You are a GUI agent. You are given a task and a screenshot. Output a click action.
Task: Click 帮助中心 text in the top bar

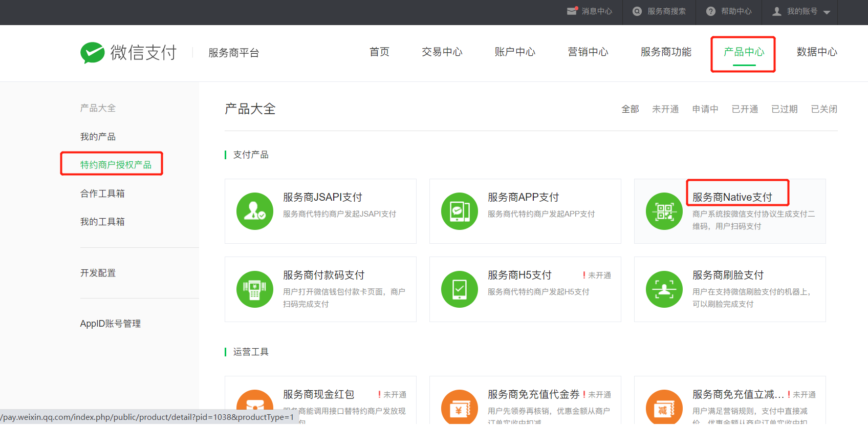(736, 11)
